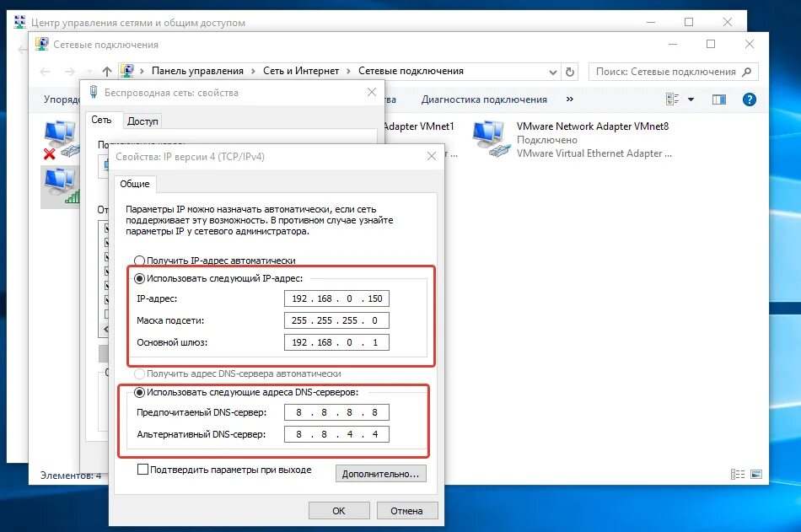Close the IPv4 properties dialog
This screenshot has height=532, width=801.
(432, 156)
